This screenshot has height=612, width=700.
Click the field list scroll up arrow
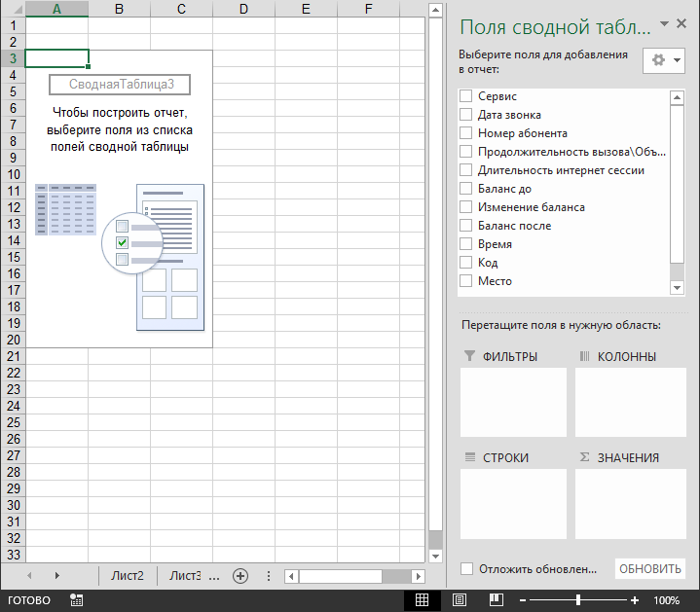pos(677,97)
